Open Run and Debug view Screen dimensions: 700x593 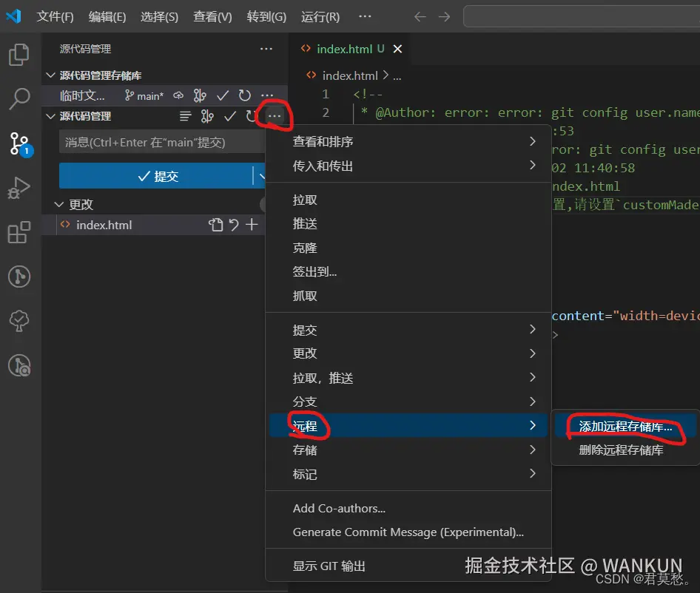click(19, 188)
